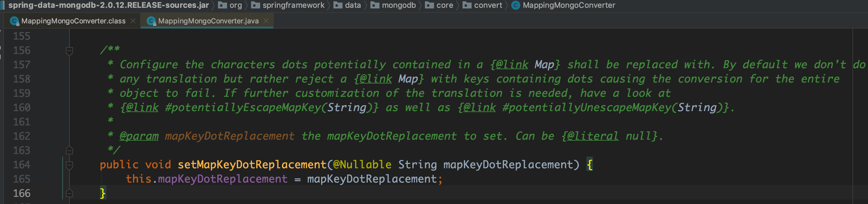Click the fold end marker at line 166

tap(69, 193)
